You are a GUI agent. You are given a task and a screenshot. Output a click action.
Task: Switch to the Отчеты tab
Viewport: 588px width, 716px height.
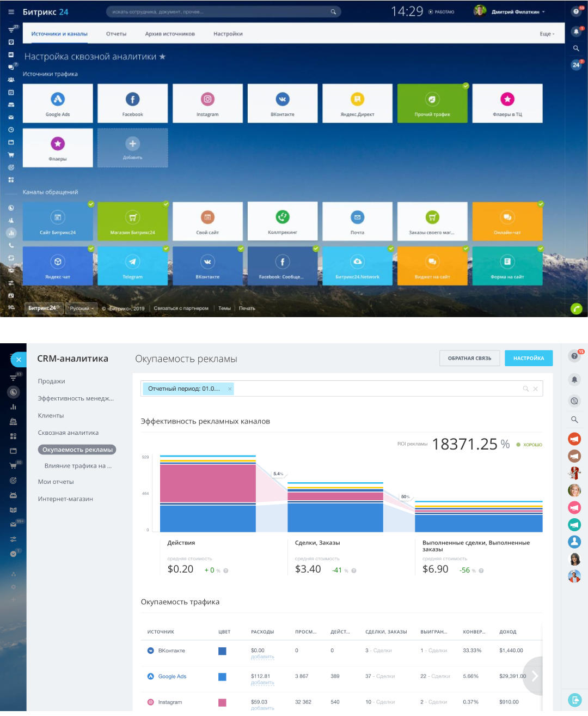116,34
